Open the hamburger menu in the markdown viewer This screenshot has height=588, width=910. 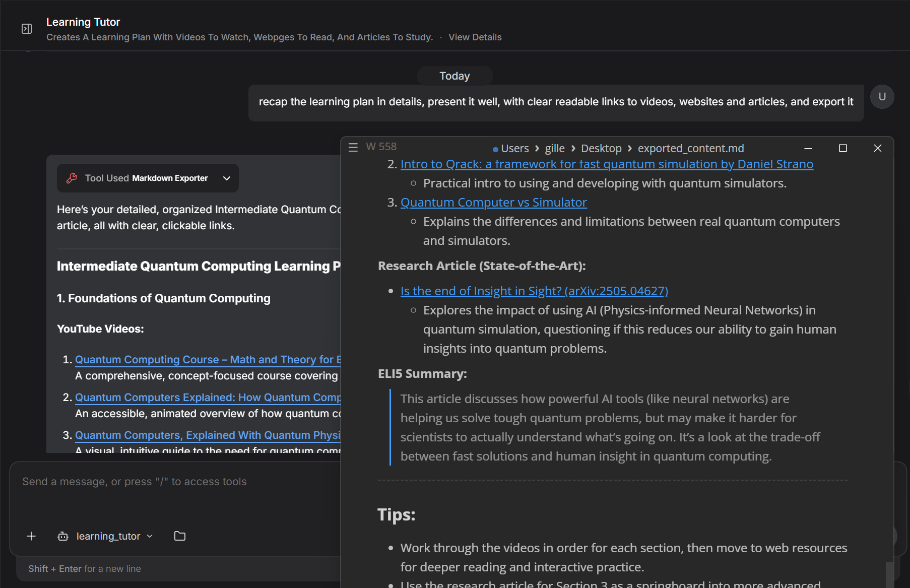(x=353, y=147)
